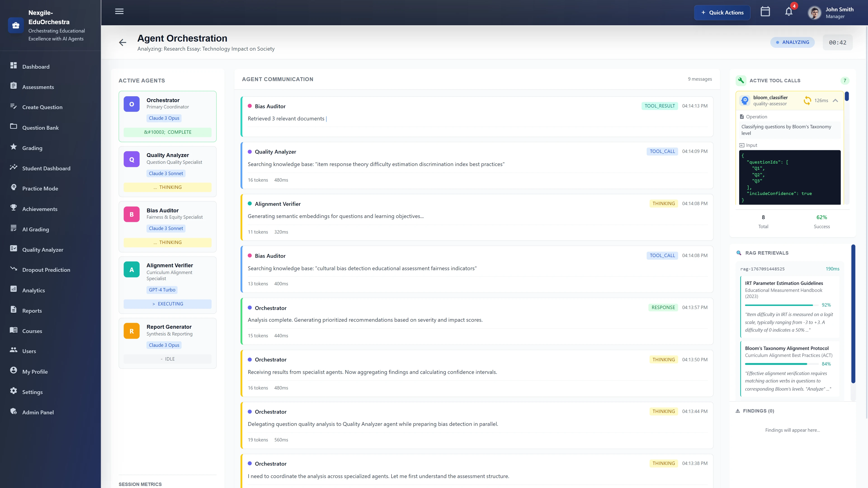
Task: Collapse the bloom_classifier tool call details
Action: [x=835, y=100]
